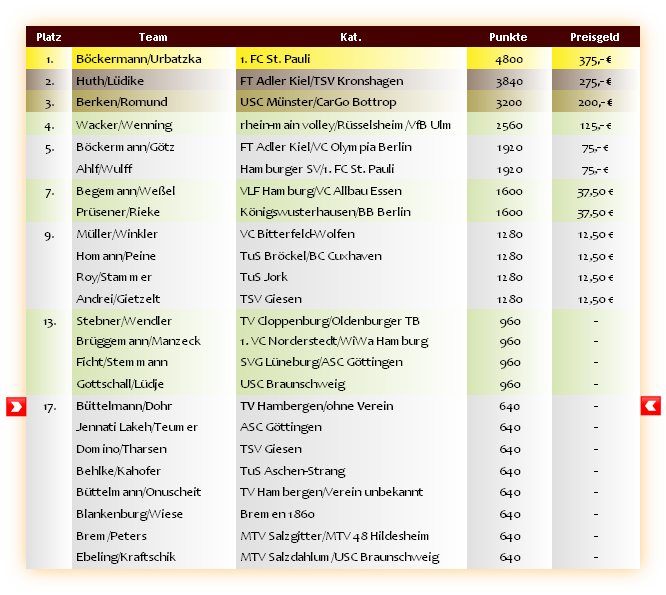Click the Preisgeld column header
Image resolution: width=666 pixels, height=595 pixels.
coord(595,37)
